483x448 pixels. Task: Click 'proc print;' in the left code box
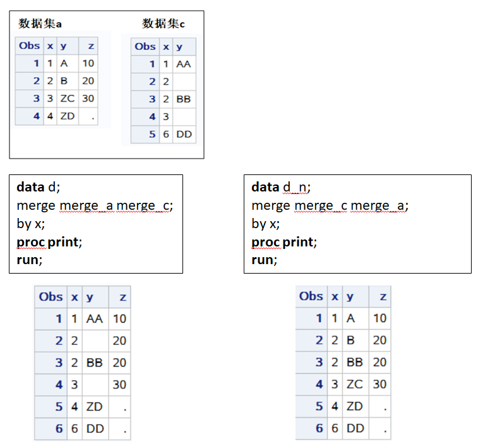50,241
